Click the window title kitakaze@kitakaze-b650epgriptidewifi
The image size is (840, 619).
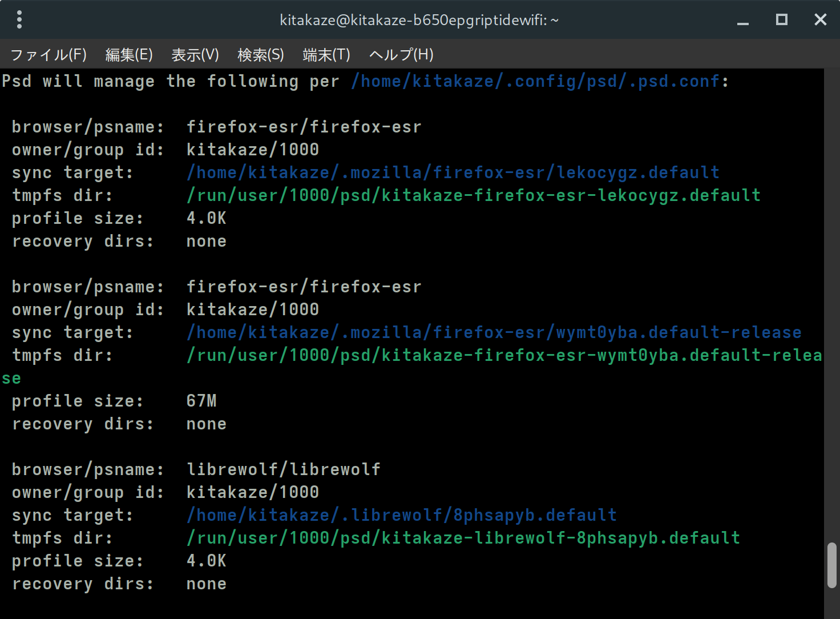pyautogui.click(x=419, y=20)
